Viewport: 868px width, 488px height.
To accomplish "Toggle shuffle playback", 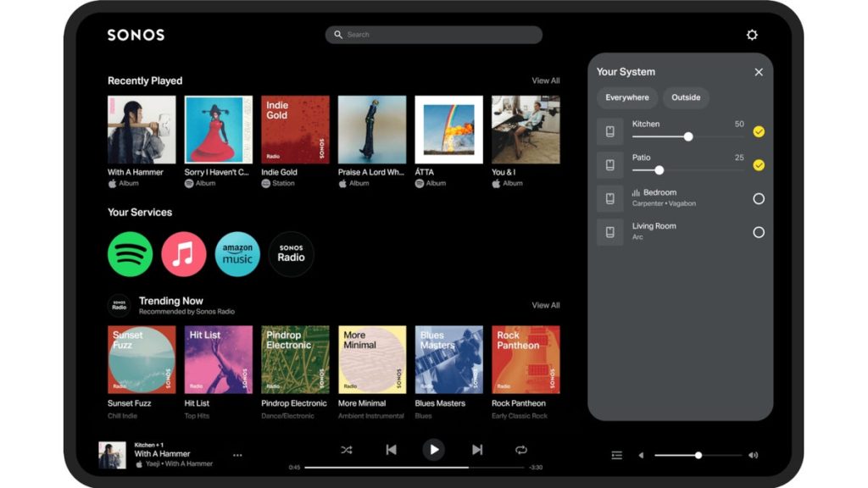I will coord(347,450).
